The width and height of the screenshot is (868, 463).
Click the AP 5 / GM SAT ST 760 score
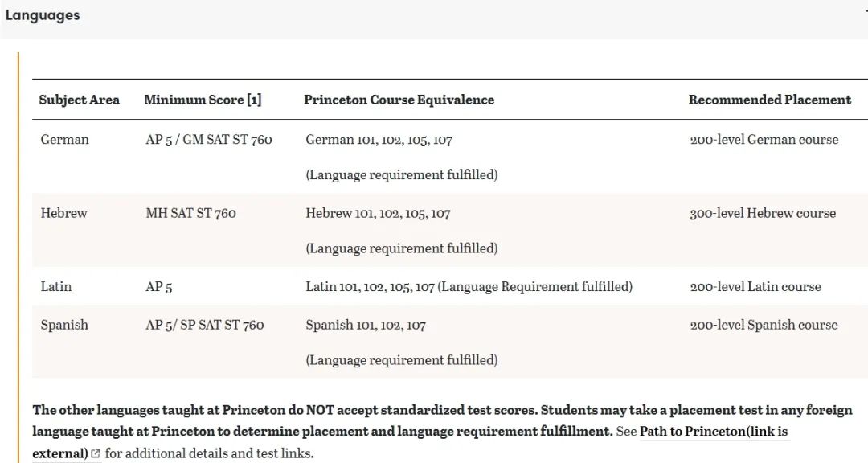point(209,140)
